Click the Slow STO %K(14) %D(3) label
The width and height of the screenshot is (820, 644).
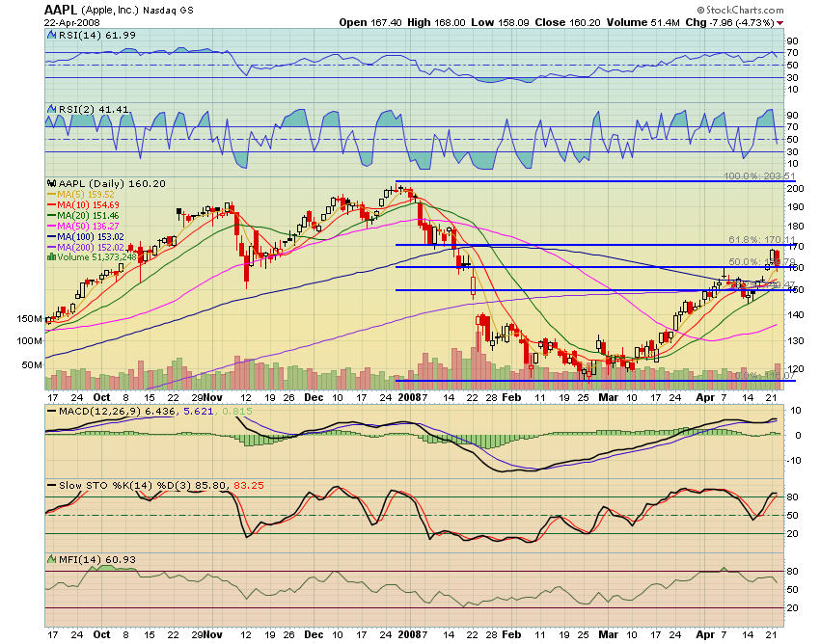click(125, 485)
